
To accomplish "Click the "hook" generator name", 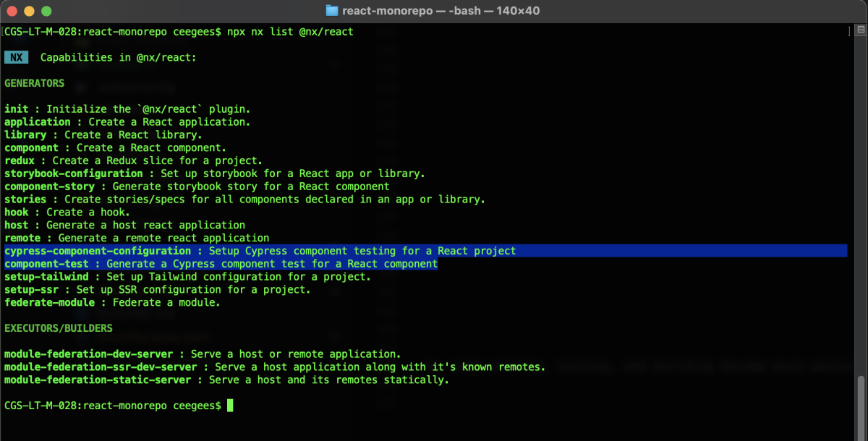I will click(17, 213).
